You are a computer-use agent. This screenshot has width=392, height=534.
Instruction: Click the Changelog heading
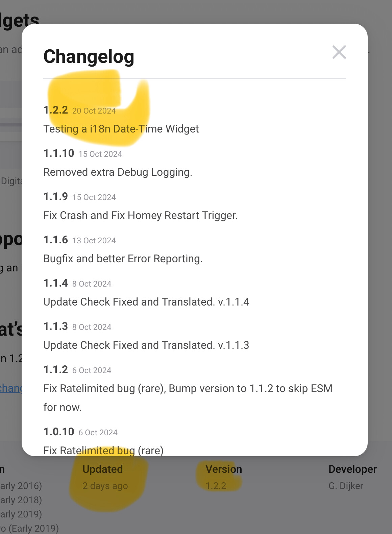(x=89, y=56)
